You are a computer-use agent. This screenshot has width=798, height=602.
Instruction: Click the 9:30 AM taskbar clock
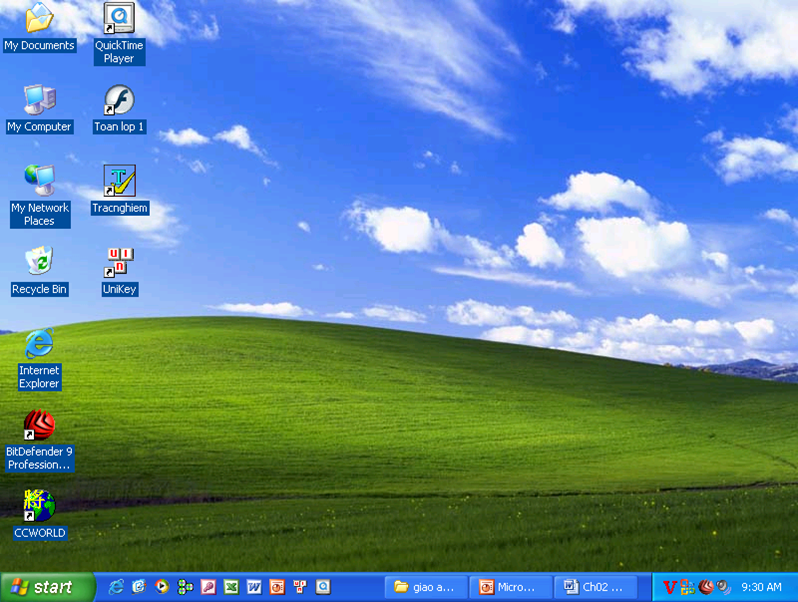tap(761, 587)
